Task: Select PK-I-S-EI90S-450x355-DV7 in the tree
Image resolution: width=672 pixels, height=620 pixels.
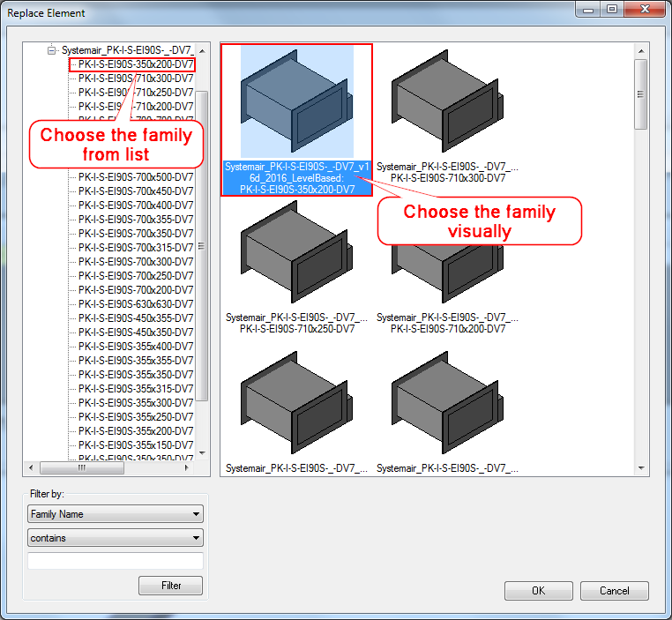Action: [136, 318]
